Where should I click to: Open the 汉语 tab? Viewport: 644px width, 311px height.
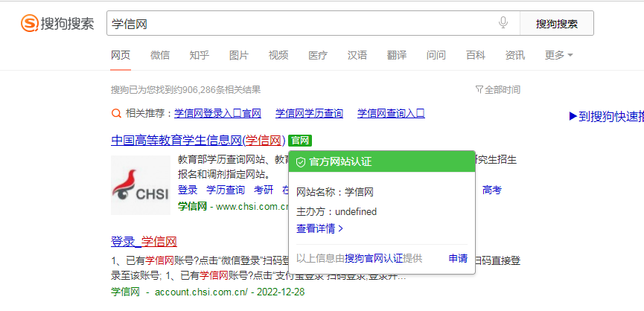point(357,55)
